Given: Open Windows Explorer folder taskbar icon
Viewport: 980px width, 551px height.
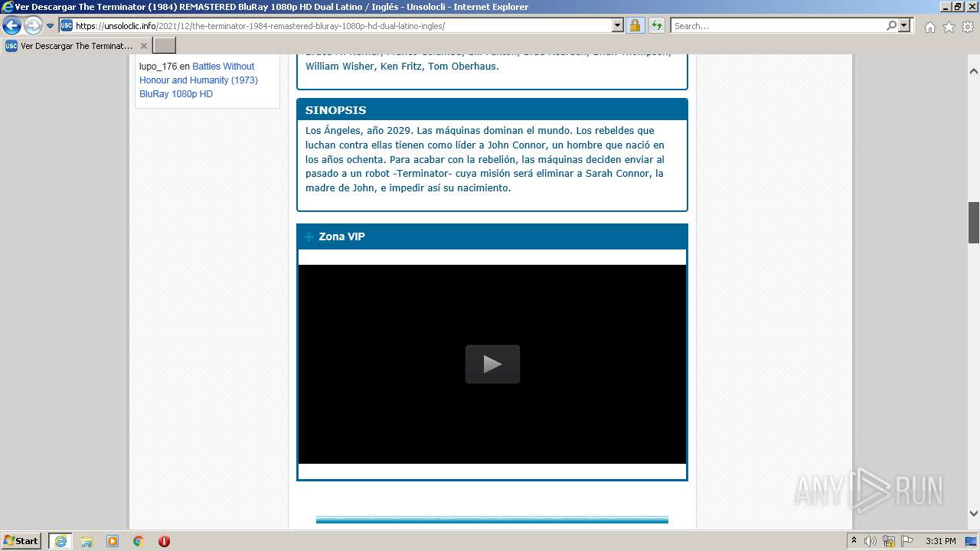Looking at the screenshot, I should click(x=87, y=541).
